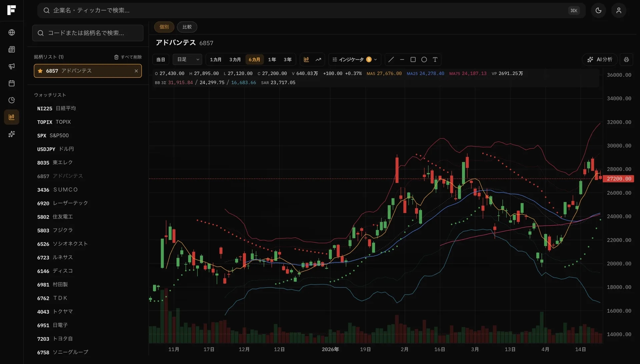Switch to line chart type
Image resolution: width=640 pixels, height=364 pixels.
pyautogui.click(x=318, y=60)
